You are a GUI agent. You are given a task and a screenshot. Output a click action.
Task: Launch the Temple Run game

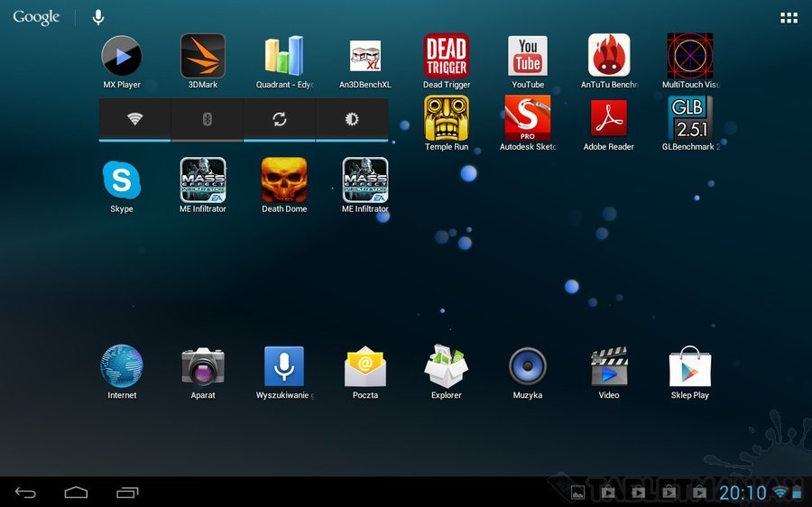(x=447, y=118)
